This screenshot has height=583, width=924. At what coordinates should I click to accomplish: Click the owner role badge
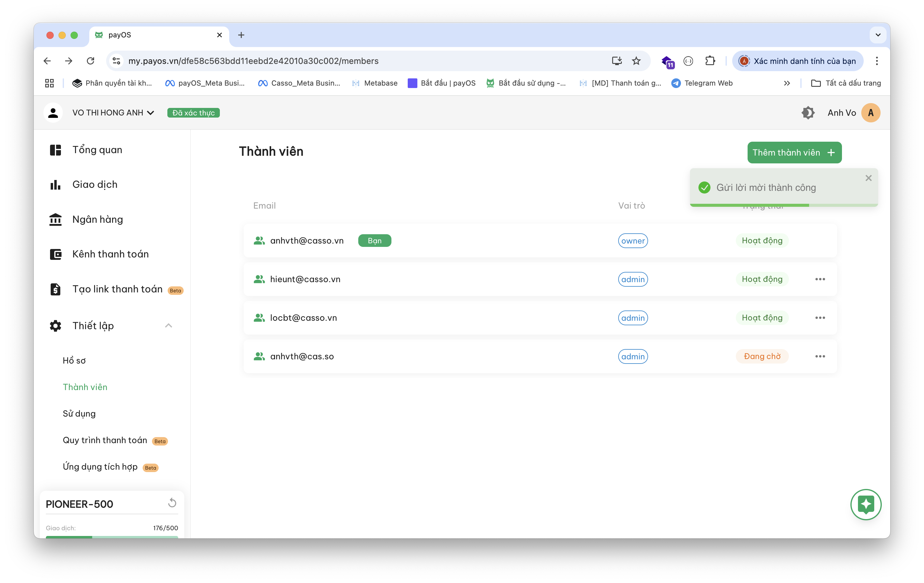(x=633, y=241)
